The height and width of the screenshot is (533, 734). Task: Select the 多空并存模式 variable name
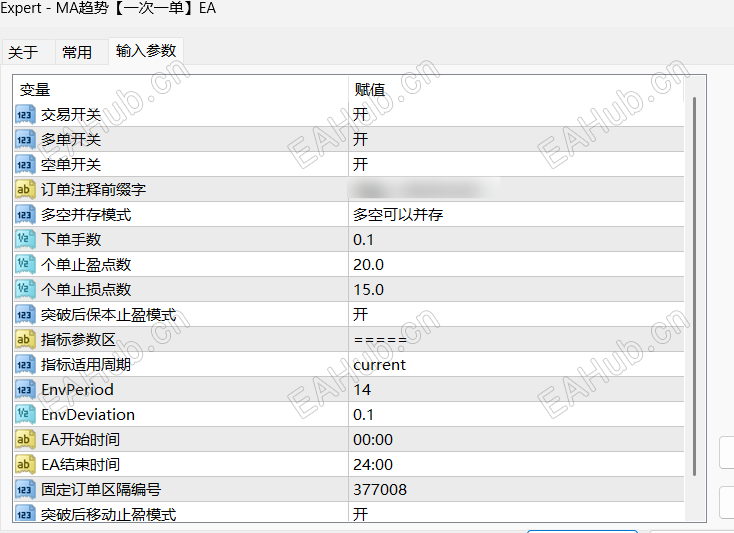pyautogui.click(x=86, y=215)
